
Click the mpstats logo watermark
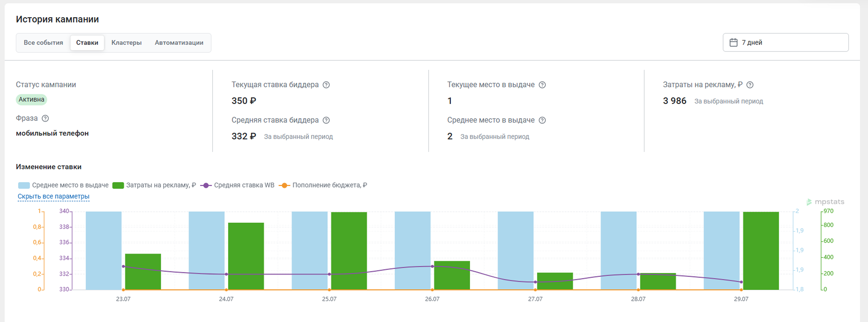825,202
